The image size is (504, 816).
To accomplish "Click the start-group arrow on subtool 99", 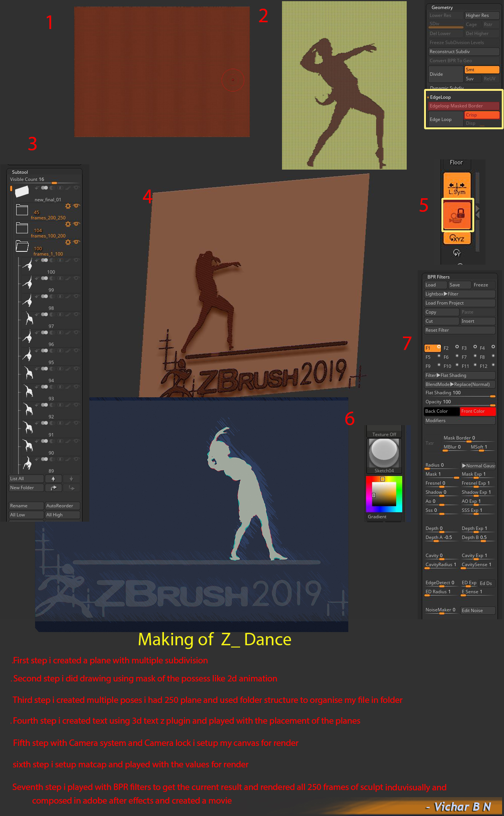I will (37, 278).
